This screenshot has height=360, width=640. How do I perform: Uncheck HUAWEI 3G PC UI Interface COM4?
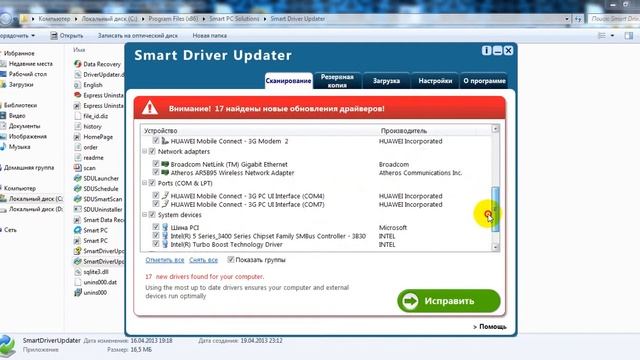(156, 196)
